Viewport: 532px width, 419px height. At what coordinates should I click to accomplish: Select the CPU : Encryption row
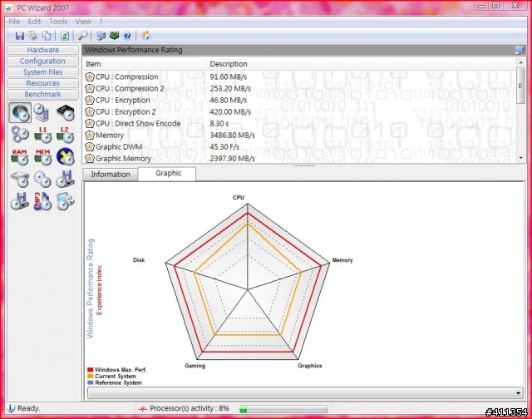tap(299, 101)
